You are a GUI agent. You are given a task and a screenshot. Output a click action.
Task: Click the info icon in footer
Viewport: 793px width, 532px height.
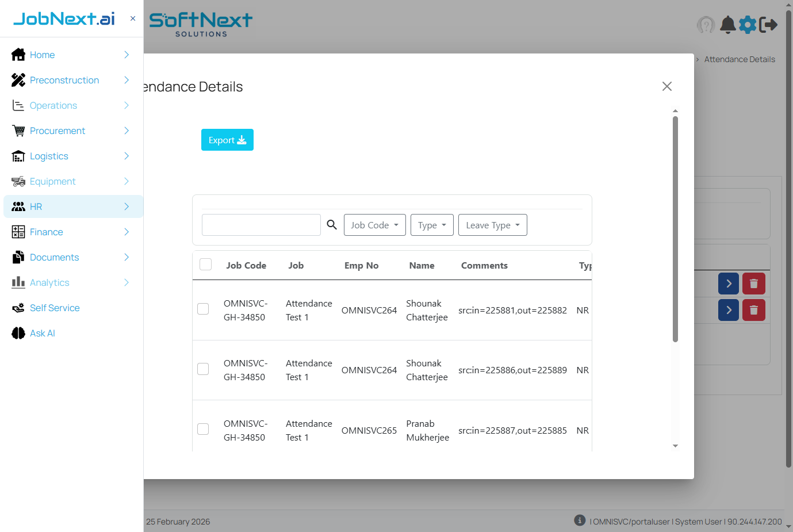point(580,520)
